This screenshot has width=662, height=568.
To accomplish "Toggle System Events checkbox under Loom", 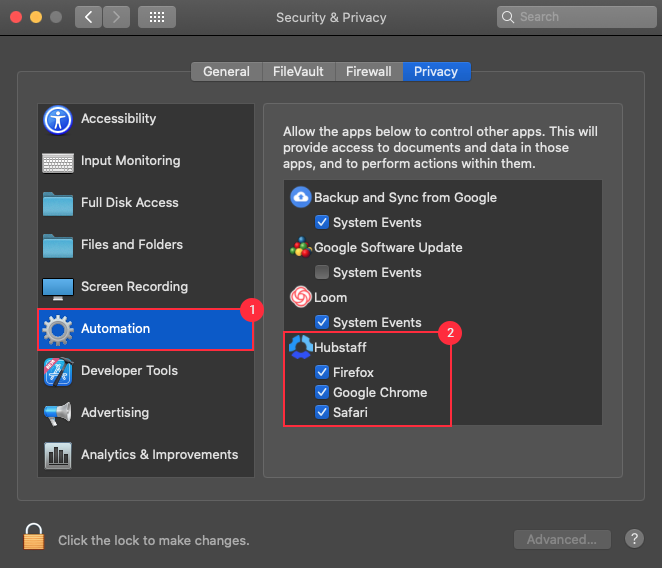I will pyautogui.click(x=322, y=322).
